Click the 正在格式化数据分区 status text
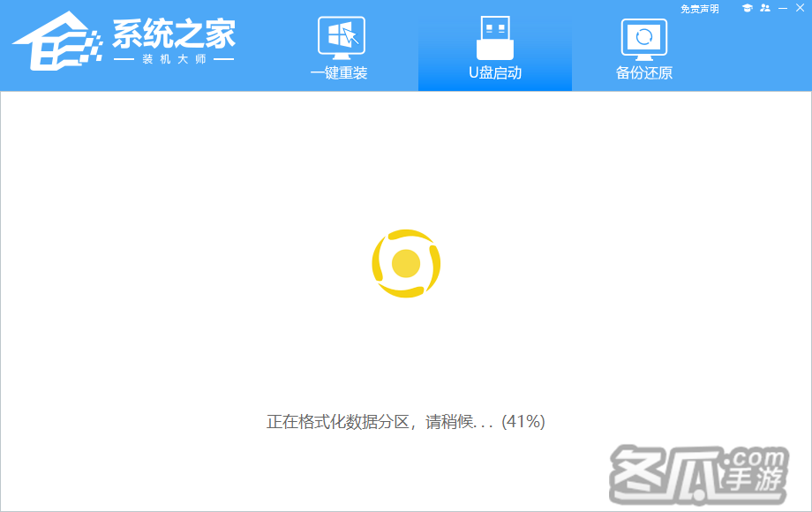812x512 pixels. [x=339, y=422]
